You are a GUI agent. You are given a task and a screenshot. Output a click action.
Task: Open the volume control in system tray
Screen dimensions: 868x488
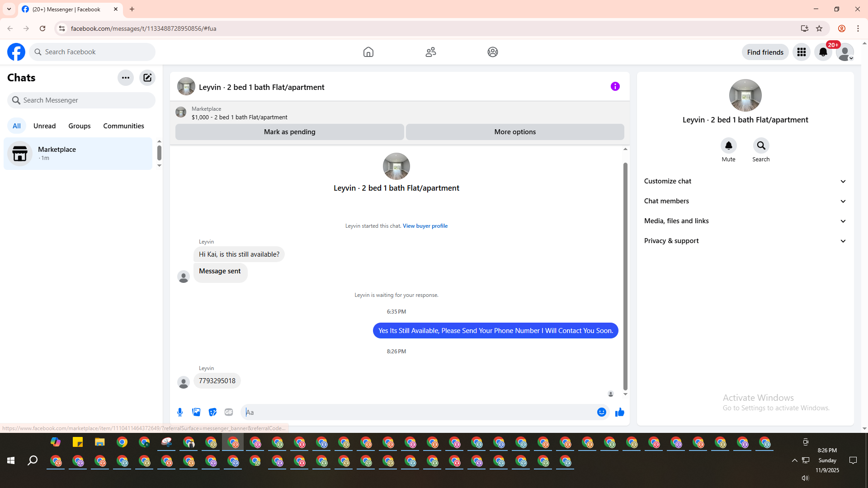805,478
